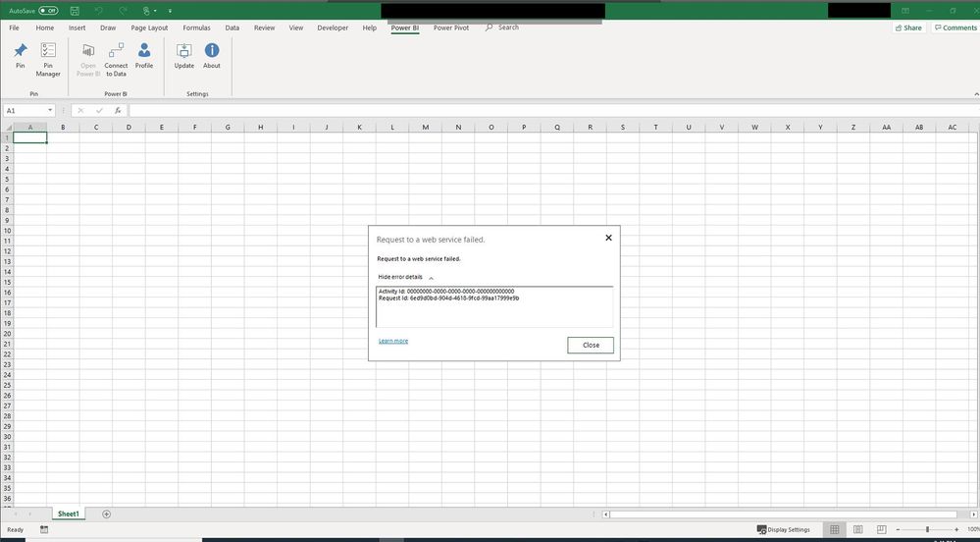The image size is (980, 542).
Task: Click the Pin icon in ribbon
Action: [x=20, y=56]
